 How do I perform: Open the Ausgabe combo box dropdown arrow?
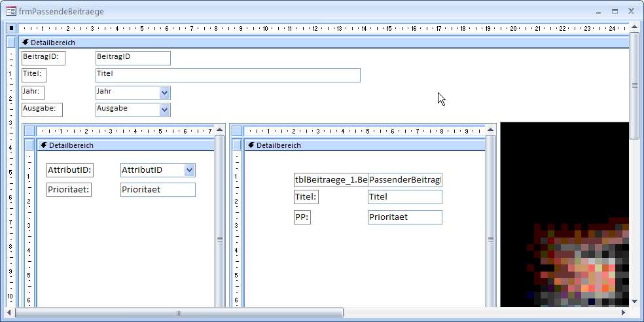164,109
